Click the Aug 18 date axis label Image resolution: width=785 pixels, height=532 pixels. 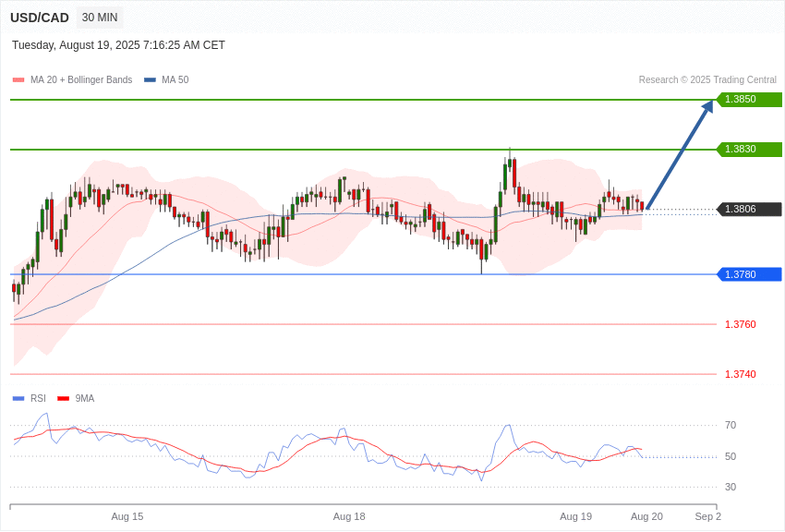349,516
